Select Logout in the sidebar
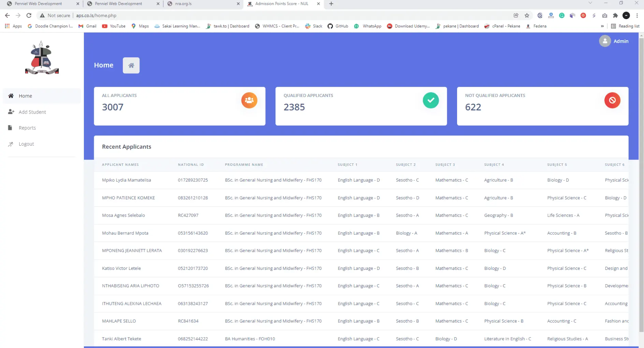 pos(26,144)
